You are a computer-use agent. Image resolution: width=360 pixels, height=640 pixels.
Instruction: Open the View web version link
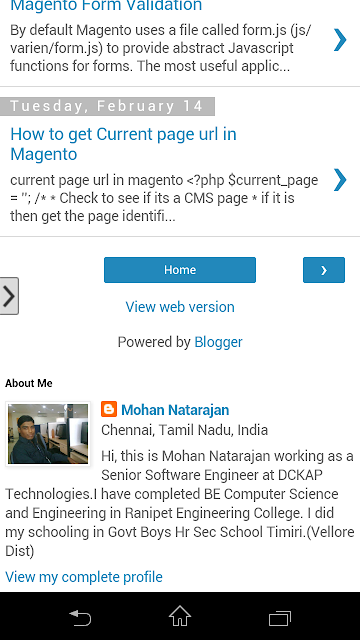click(x=180, y=307)
